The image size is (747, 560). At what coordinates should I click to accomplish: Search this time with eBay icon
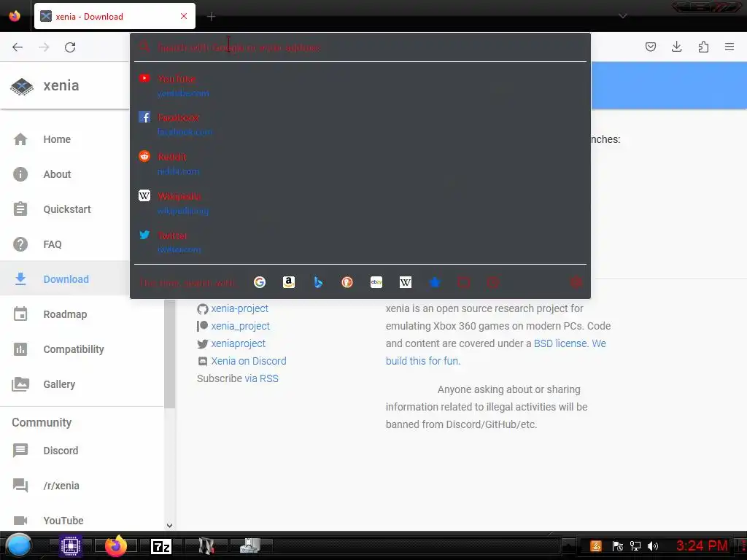point(376,282)
